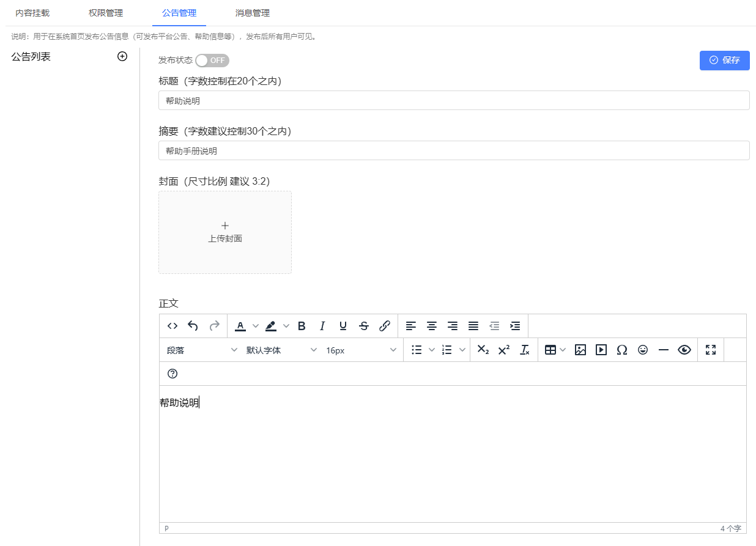Toggle the 发布状态 switch on
756x546 pixels.
pyautogui.click(x=212, y=61)
